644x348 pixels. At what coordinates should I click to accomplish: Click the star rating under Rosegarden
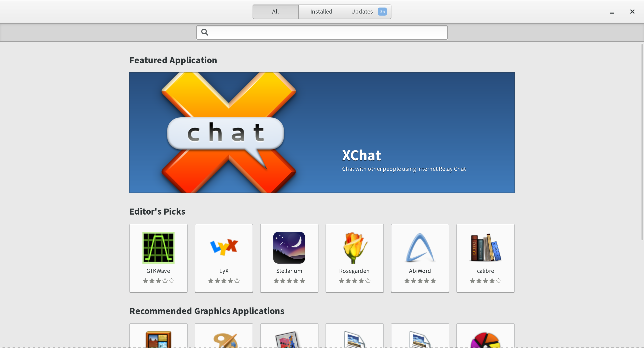tap(354, 281)
